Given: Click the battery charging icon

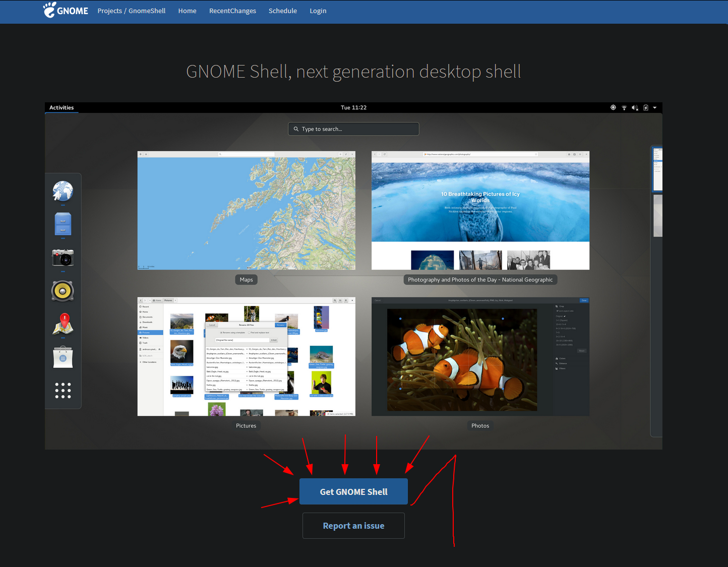Looking at the screenshot, I should point(646,107).
